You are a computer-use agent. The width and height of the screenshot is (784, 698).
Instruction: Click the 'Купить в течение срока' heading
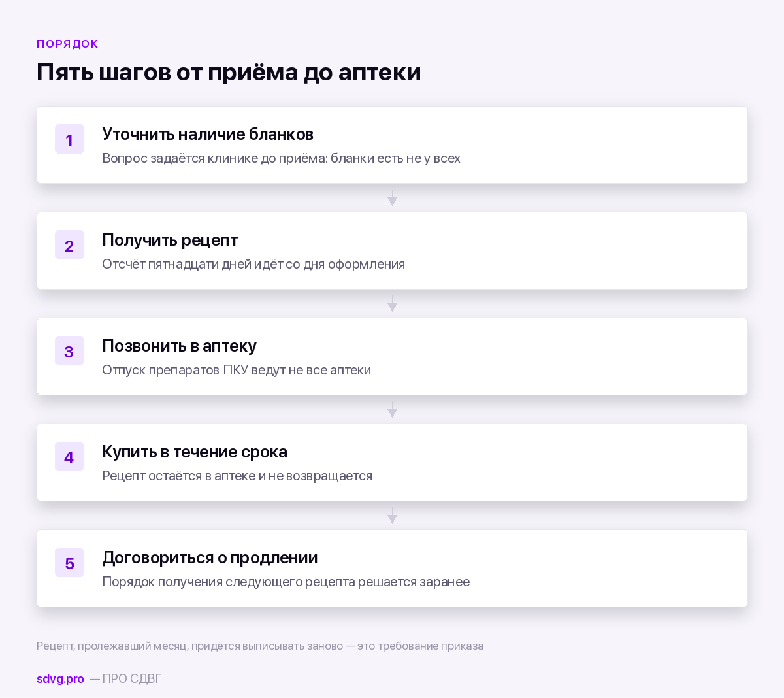[x=195, y=452]
